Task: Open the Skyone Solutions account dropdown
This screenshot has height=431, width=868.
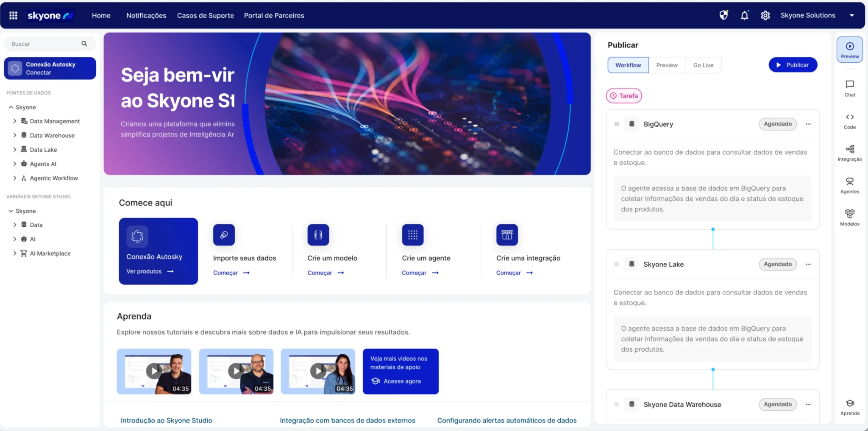Action: [852, 15]
